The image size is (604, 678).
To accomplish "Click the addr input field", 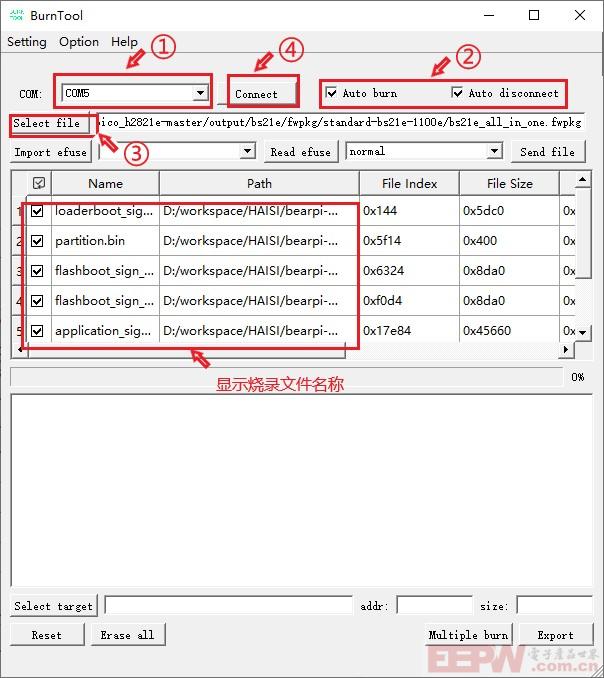I will pos(435,605).
